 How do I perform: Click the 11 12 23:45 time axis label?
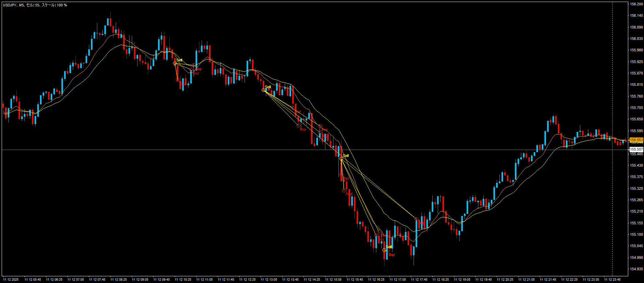(x=612, y=279)
